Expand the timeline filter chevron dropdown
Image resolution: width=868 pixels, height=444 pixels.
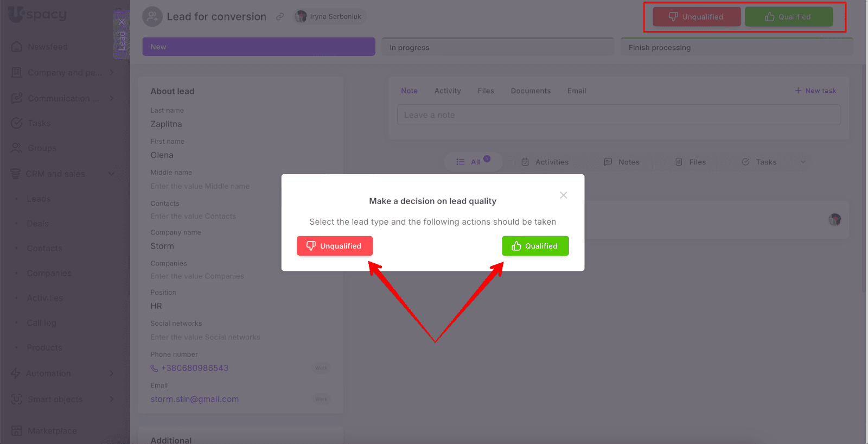click(x=803, y=162)
